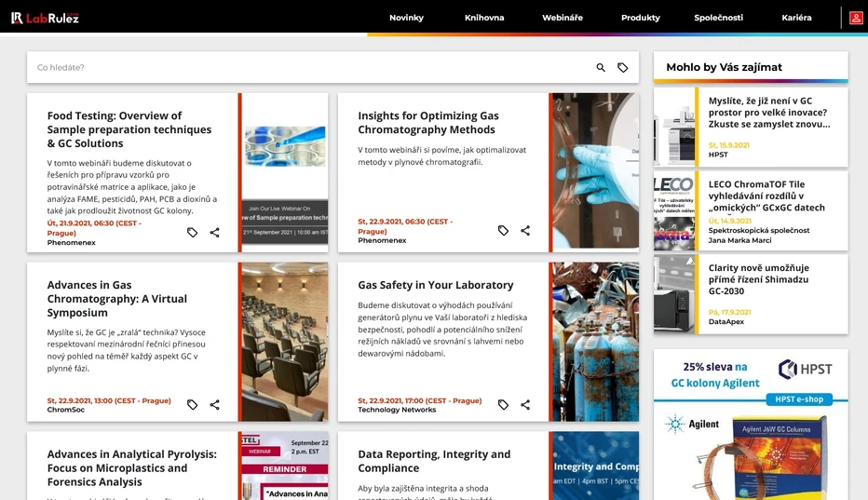Open Kariéra menu item
This screenshot has height=500, width=868.
(x=796, y=18)
